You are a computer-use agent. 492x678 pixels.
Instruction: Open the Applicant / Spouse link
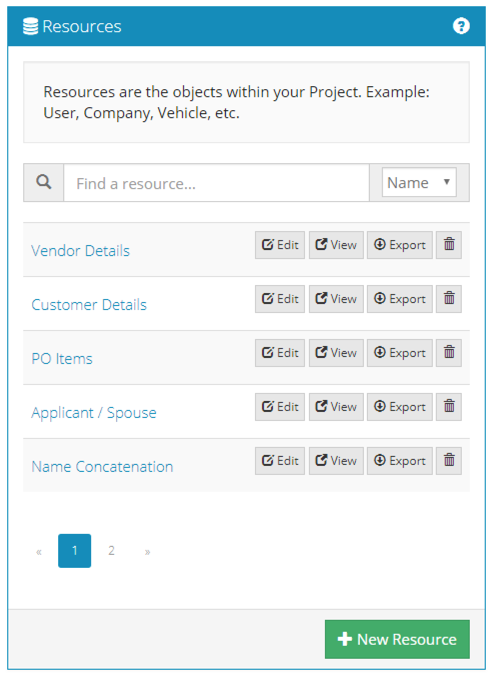pos(94,413)
